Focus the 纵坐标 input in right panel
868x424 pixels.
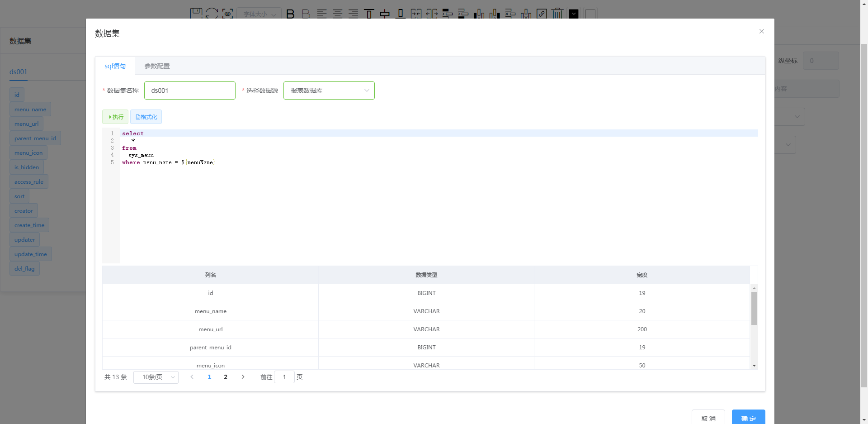tap(821, 61)
